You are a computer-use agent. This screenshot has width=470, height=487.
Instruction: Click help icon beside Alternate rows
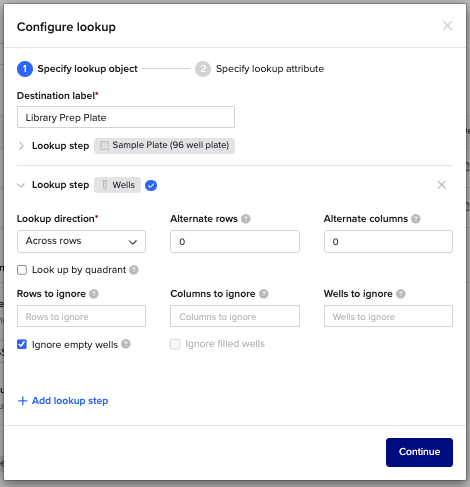[x=246, y=219]
